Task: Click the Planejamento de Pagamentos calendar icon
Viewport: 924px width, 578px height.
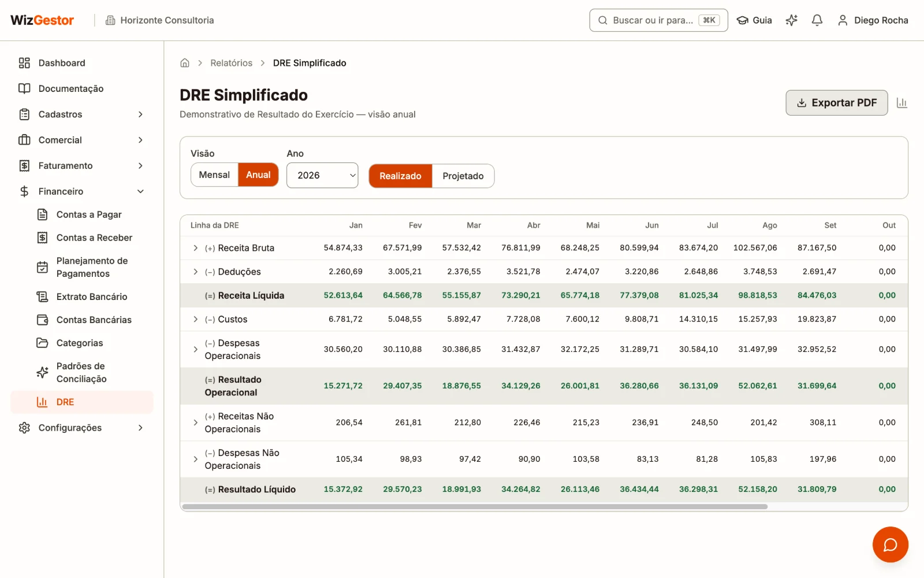Action: pyautogui.click(x=42, y=267)
